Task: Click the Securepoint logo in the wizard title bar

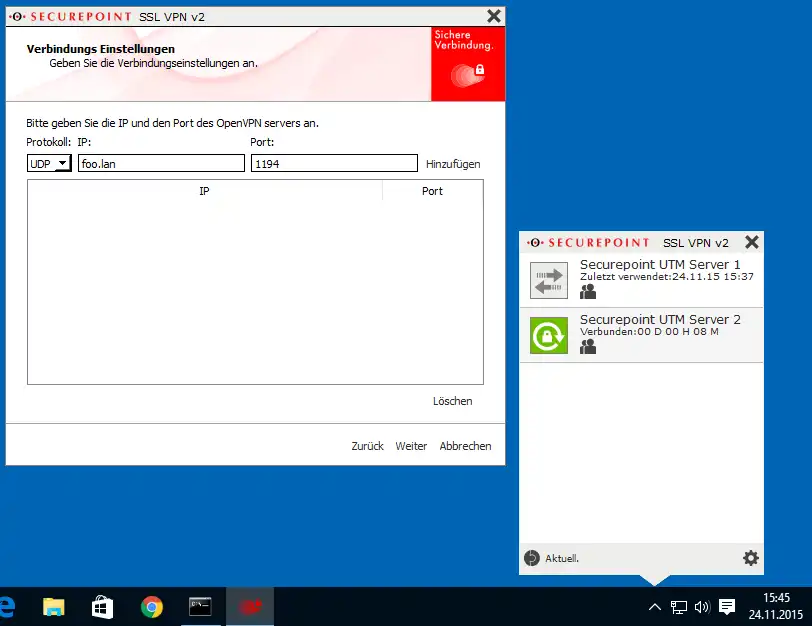Action: tap(70, 17)
